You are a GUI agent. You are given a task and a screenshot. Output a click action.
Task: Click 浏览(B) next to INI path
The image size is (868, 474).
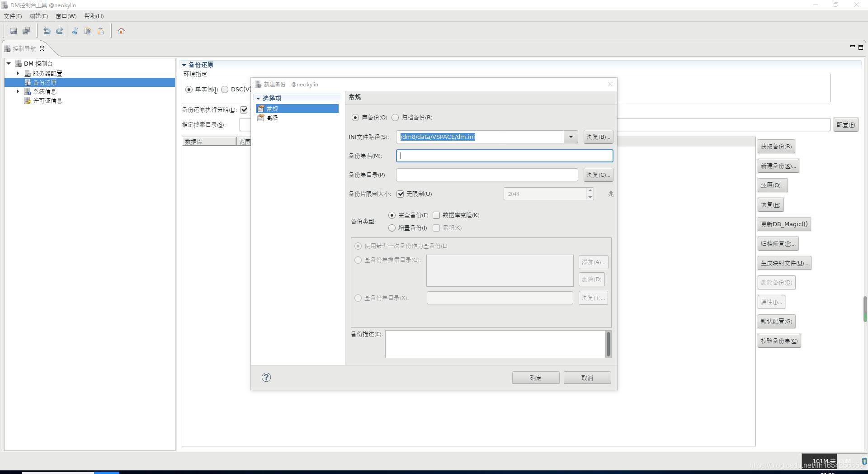(x=598, y=137)
